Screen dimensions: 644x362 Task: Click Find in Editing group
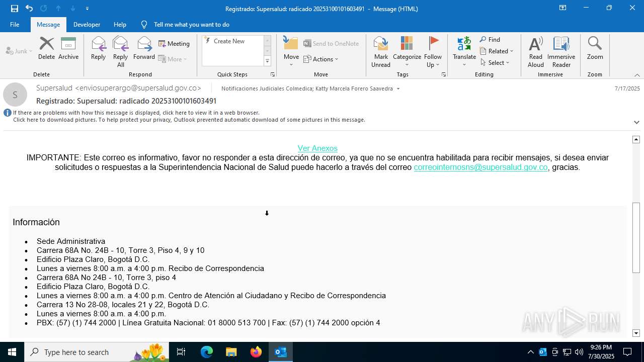tap(490, 40)
